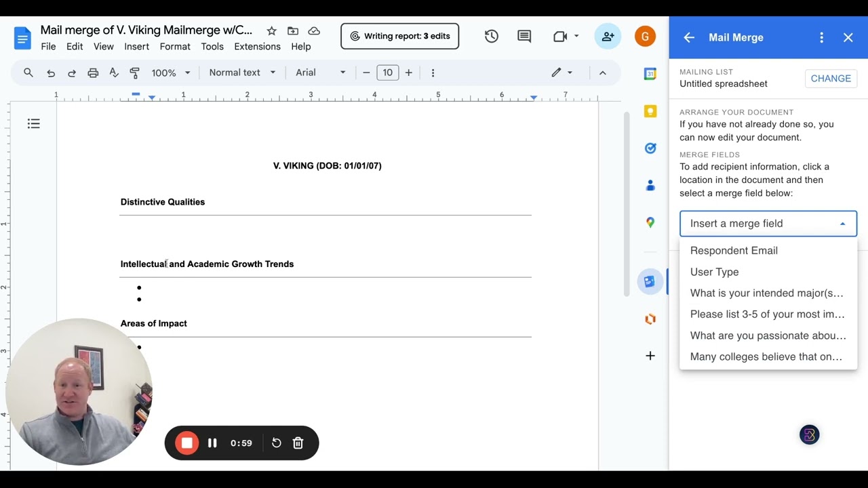This screenshot has width=868, height=488.
Task: Choose What is your intended major merge field
Action: click(768, 293)
